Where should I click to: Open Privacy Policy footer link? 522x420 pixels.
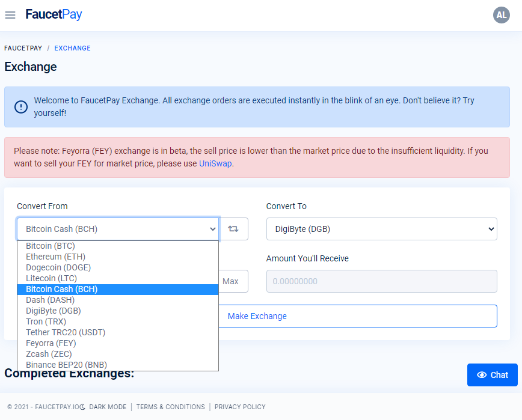pos(240,407)
